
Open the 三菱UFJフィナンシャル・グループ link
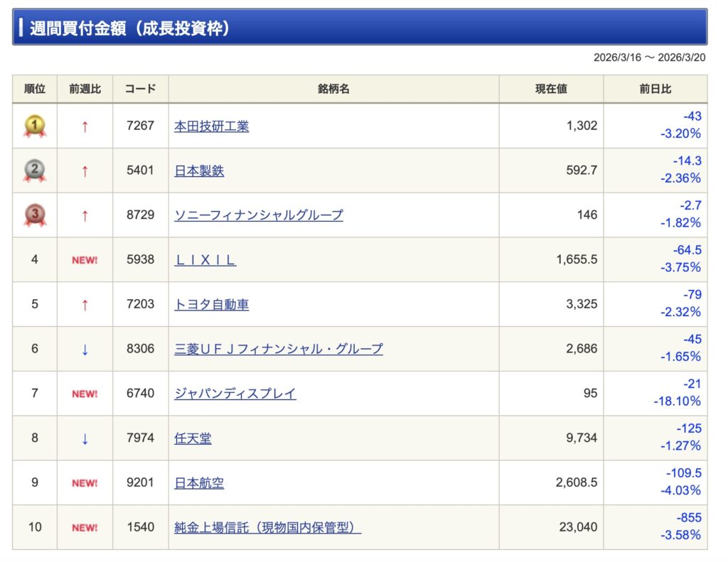tap(278, 349)
